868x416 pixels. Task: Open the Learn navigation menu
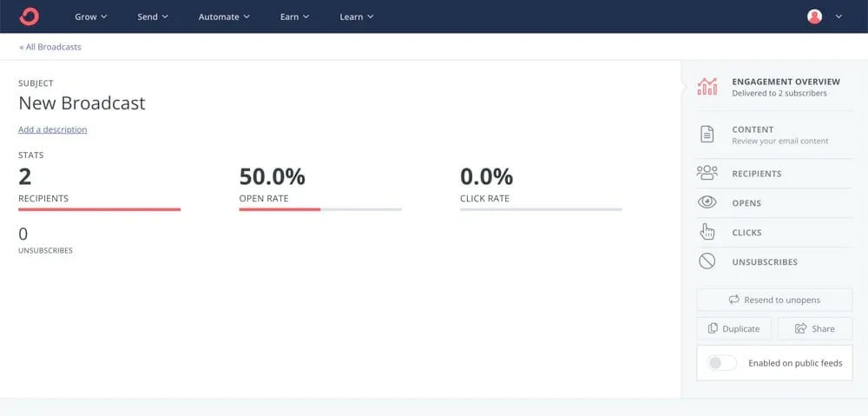coord(357,17)
